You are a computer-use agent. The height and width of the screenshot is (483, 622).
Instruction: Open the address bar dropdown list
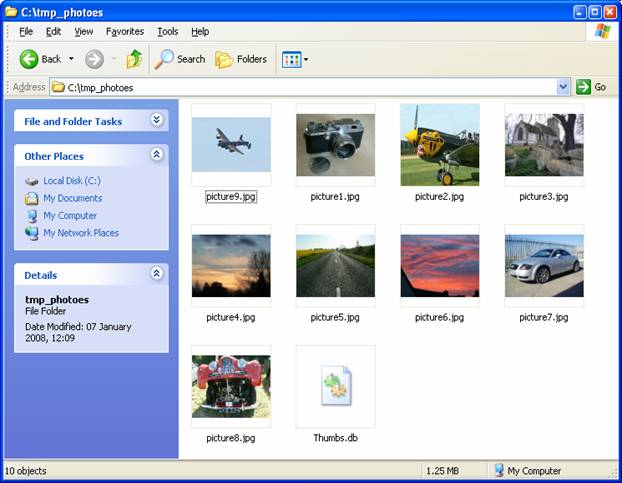click(563, 87)
